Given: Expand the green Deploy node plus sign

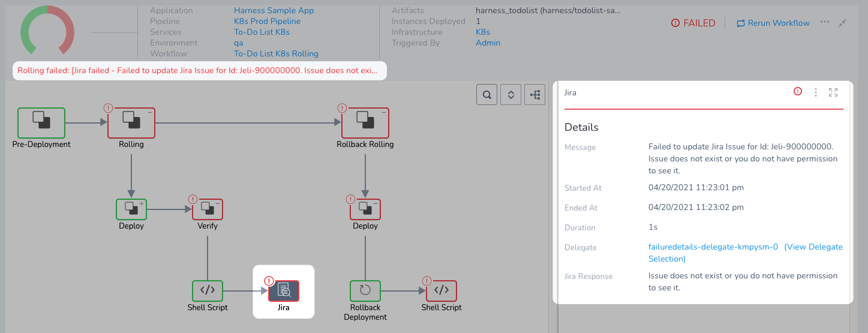Looking at the screenshot, I should pyautogui.click(x=142, y=203).
